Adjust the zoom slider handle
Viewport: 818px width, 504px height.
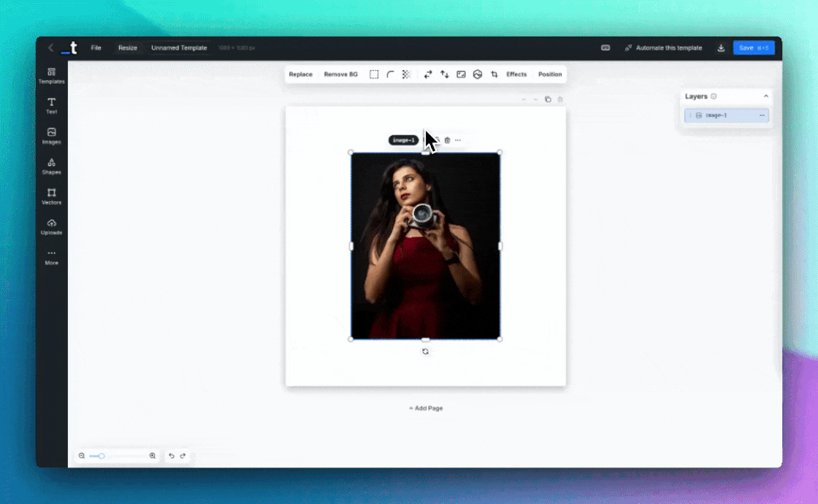(102, 456)
